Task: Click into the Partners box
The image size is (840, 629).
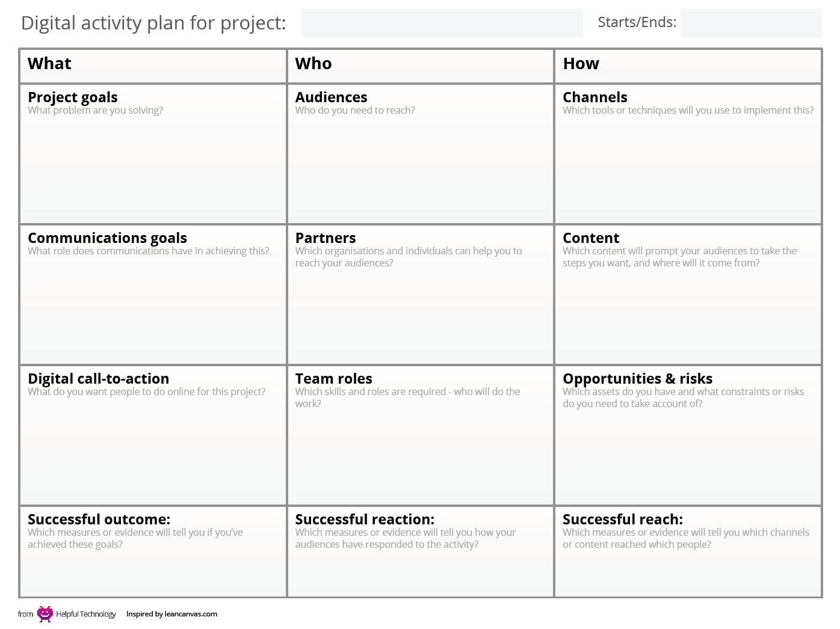Action: pos(421,295)
